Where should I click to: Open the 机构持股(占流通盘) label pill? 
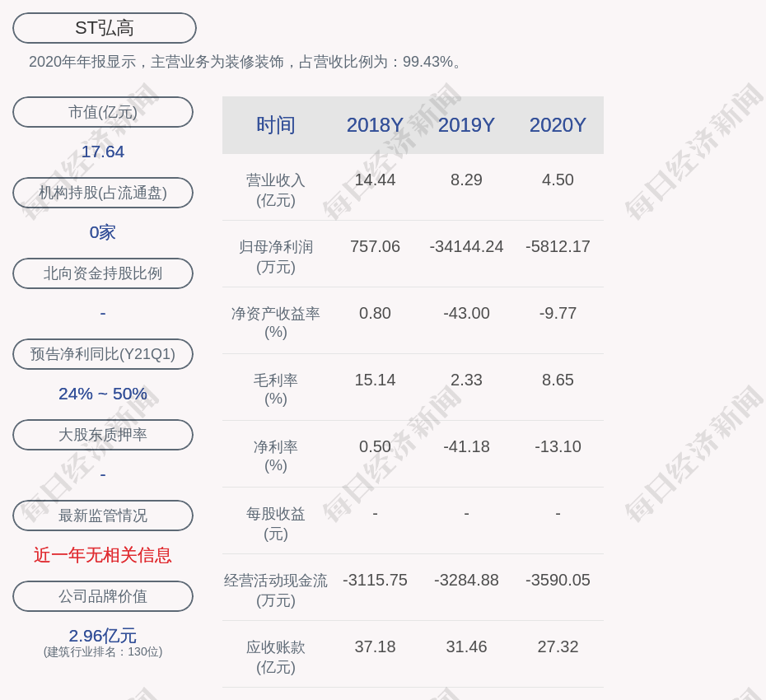[x=103, y=193]
